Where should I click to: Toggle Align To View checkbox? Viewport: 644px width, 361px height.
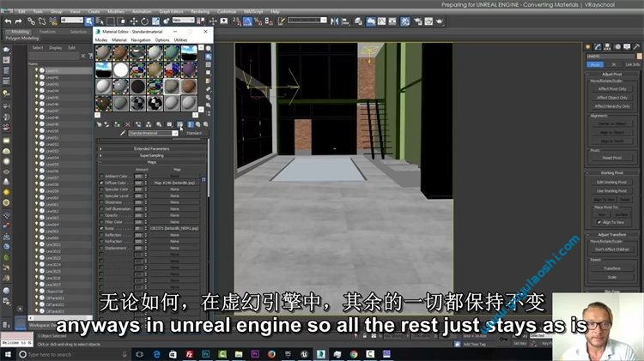599,222
